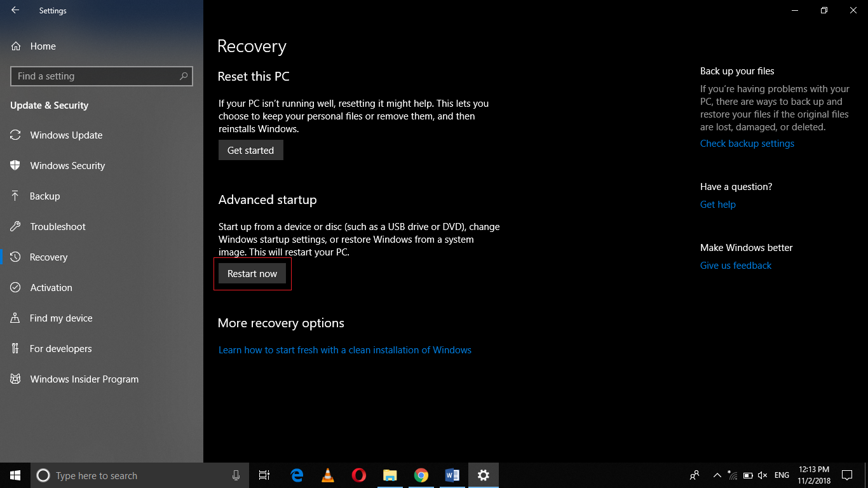Screen dimensions: 868x488
Task: Switch the ENG input language indicator
Action: [782, 475]
